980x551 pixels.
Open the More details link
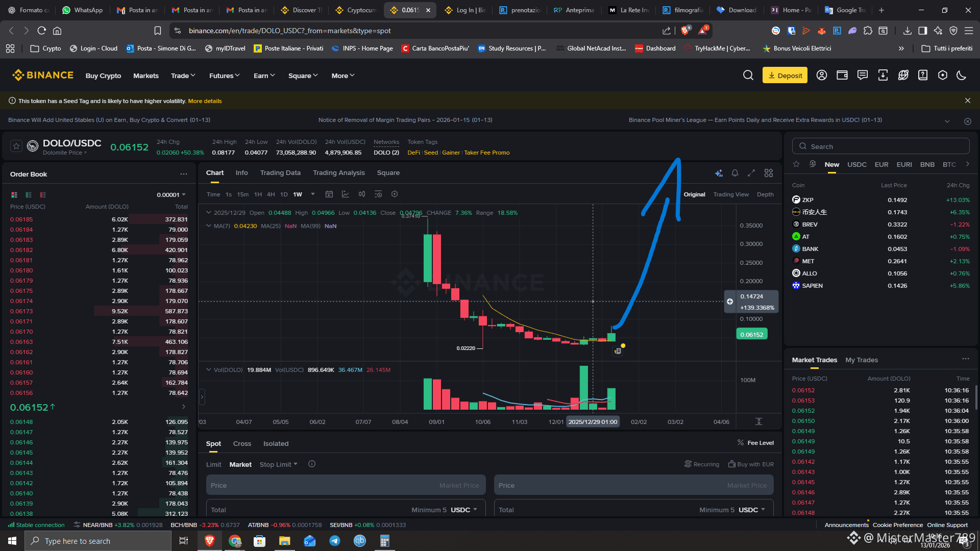(x=205, y=101)
